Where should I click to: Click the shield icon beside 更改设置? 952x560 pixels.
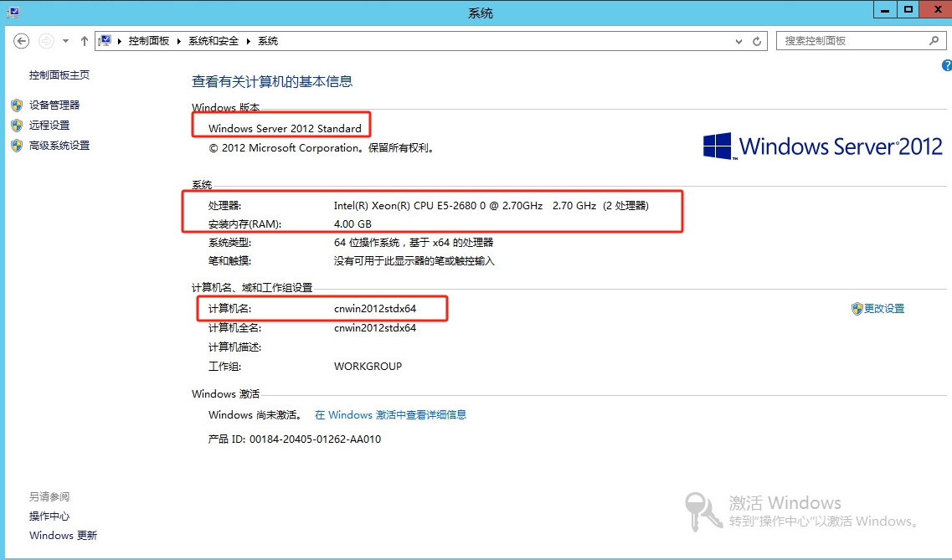tap(857, 309)
